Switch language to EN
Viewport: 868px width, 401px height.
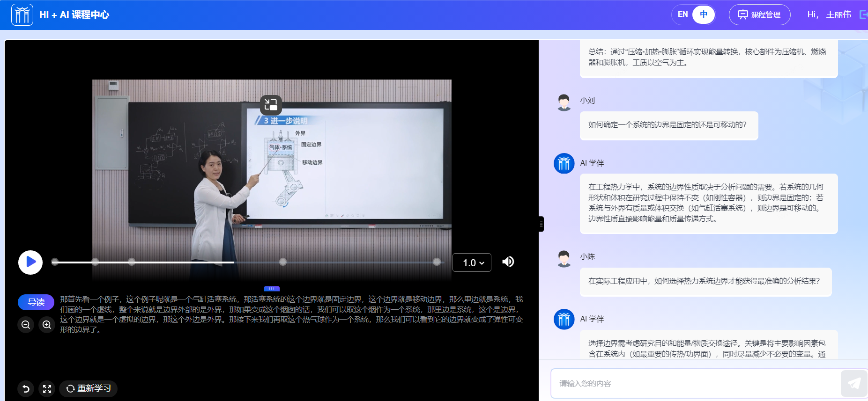pos(683,15)
